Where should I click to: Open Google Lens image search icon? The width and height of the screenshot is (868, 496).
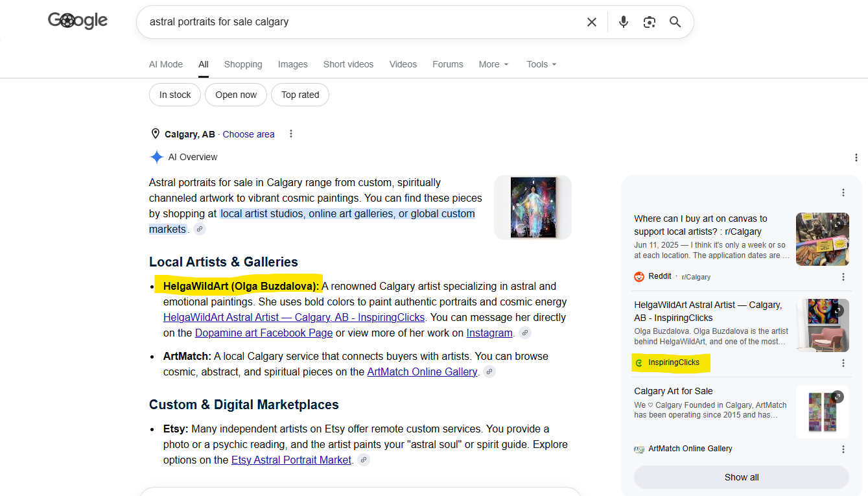650,22
